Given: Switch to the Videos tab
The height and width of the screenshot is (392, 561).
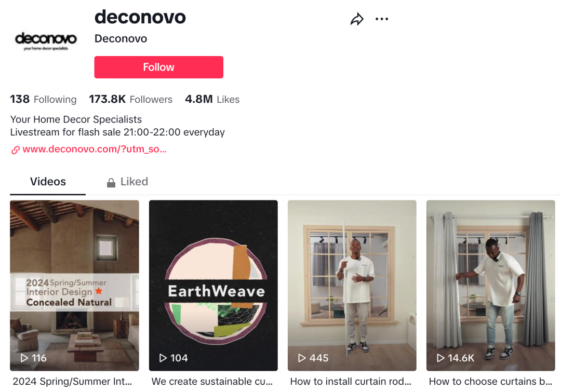Looking at the screenshot, I should pyautogui.click(x=48, y=182).
